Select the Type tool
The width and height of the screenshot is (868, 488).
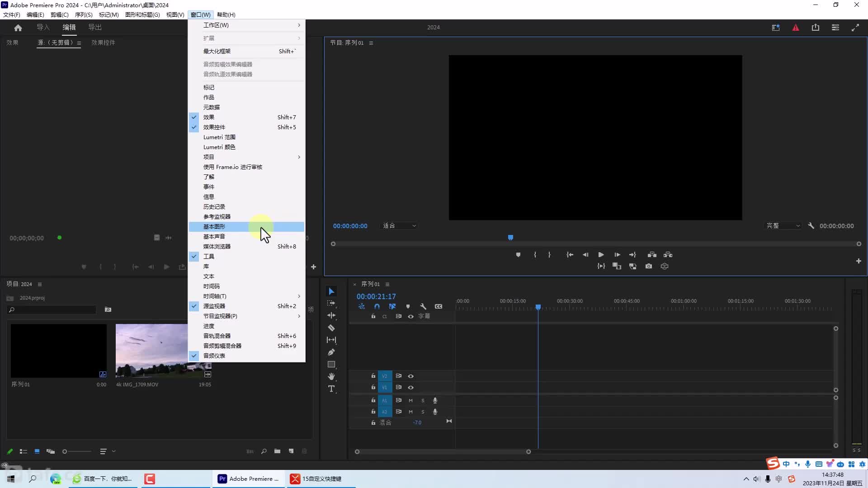pos(331,389)
